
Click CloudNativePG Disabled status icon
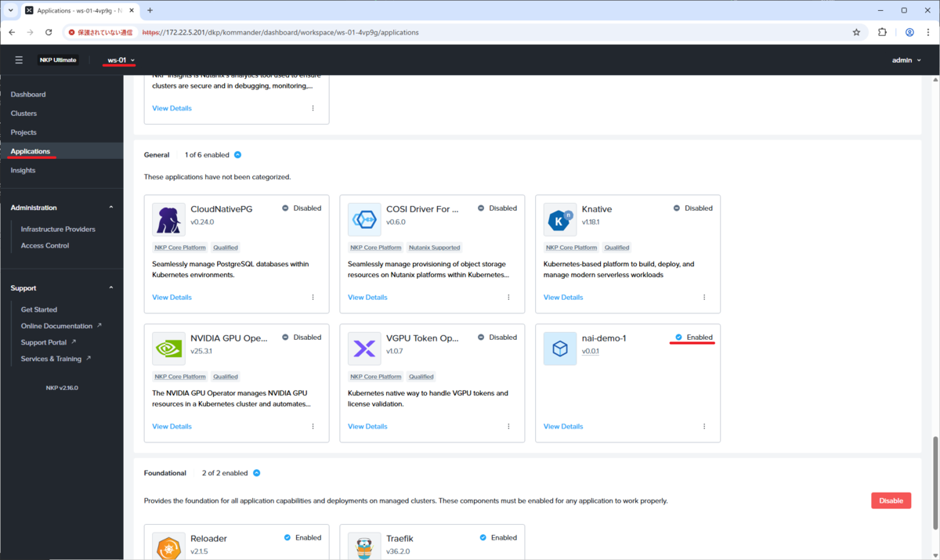pyautogui.click(x=285, y=208)
